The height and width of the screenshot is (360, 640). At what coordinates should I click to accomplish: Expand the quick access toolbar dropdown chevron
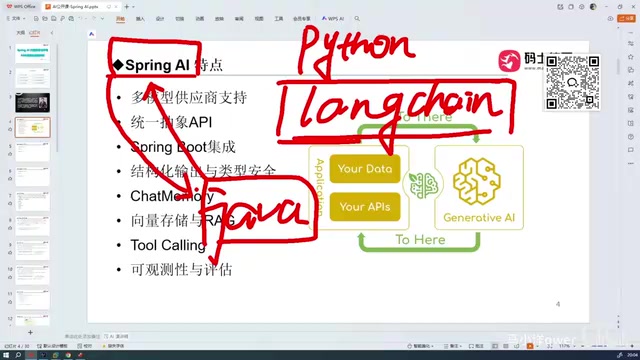102,19
